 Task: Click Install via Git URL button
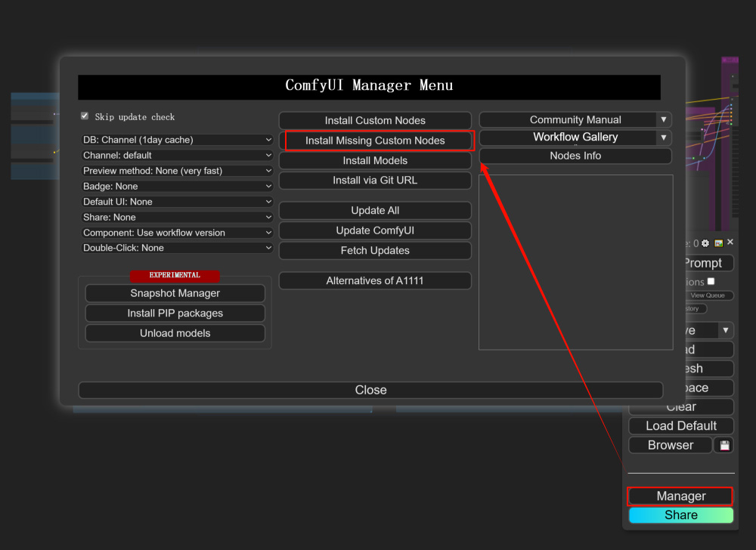tap(375, 180)
